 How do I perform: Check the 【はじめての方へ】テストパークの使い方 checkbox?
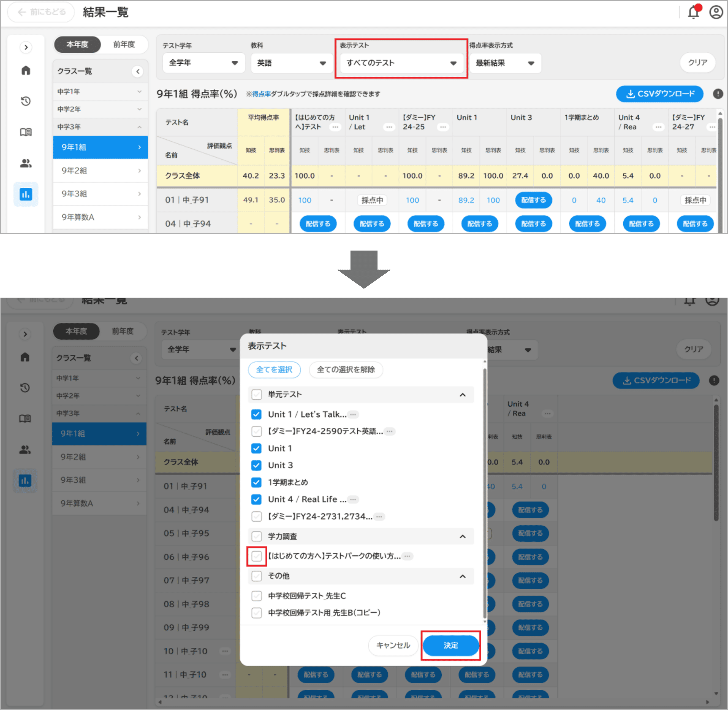[x=256, y=556]
